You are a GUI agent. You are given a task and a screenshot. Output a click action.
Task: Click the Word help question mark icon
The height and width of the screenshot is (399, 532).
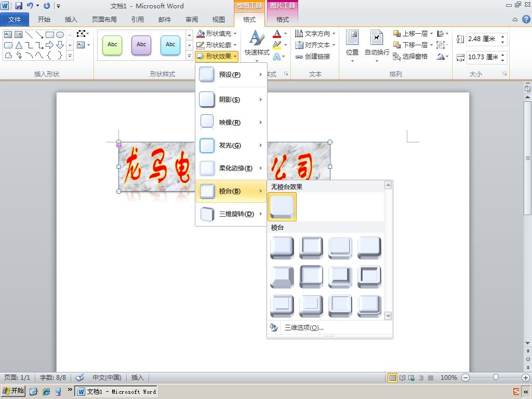coord(526,19)
